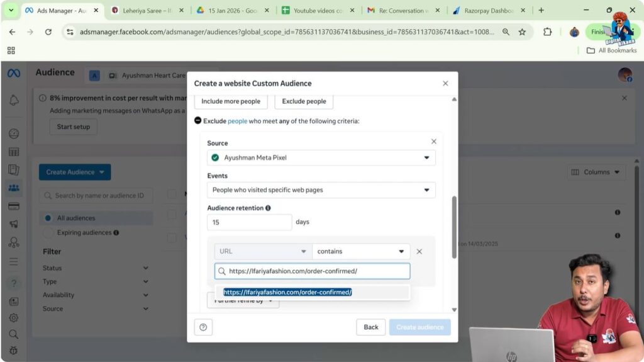Open Help question mark icon in sidebar
644x362 pixels.
click(x=14, y=283)
